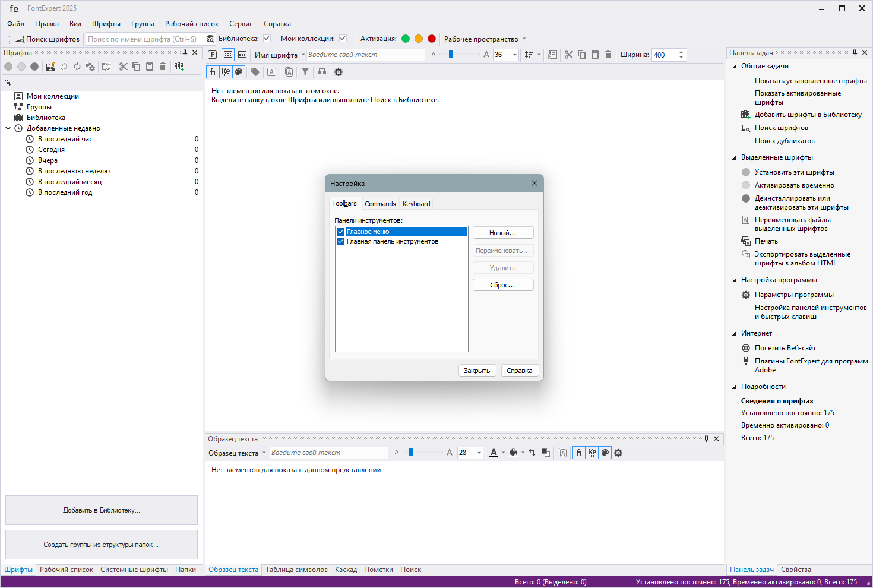Viewport: 873px width, 588px height.
Task: Click the trash delete icon in Шрифты panel toolbar
Action: (x=163, y=67)
